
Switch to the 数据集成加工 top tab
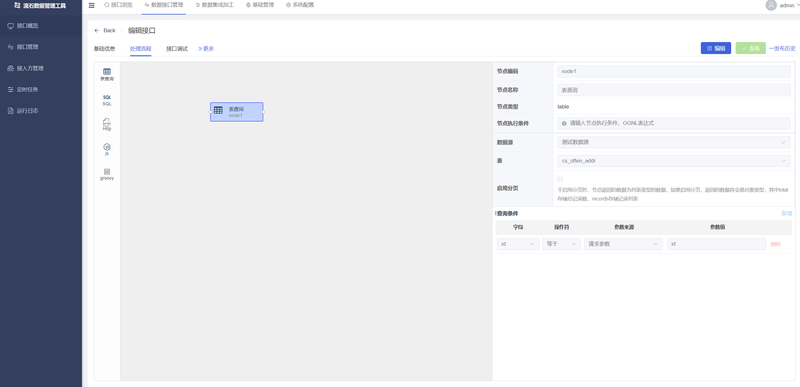point(214,5)
